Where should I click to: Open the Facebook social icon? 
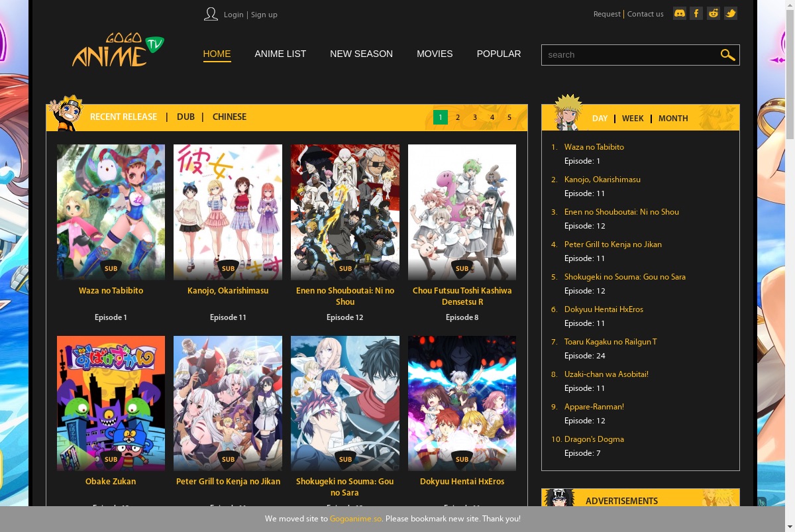pos(696,13)
